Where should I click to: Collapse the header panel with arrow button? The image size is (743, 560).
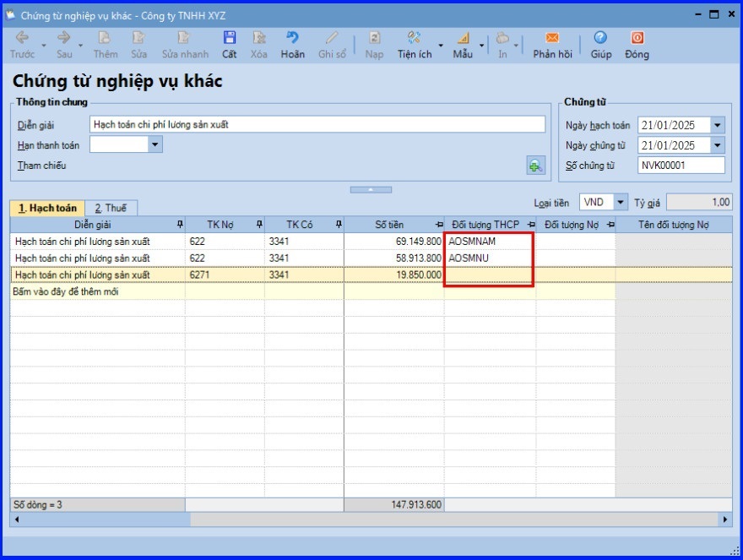tap(371, 189)
